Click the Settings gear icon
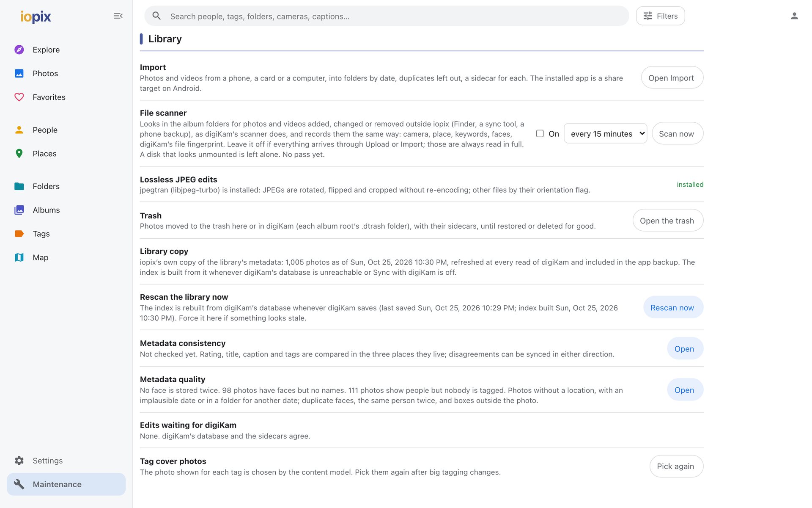This screenshot has height=508, width=812. pyautogui.click(x=19, y=460)
